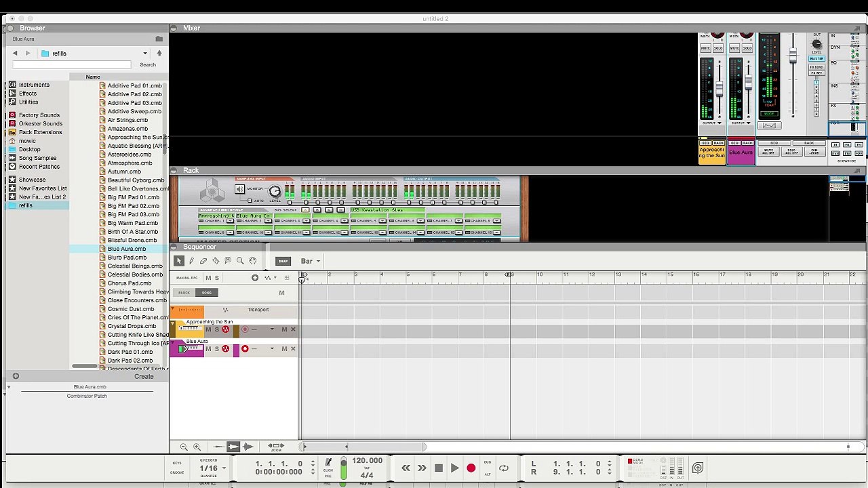Collapse the Blue Aura track triangle

pos(173,342)
